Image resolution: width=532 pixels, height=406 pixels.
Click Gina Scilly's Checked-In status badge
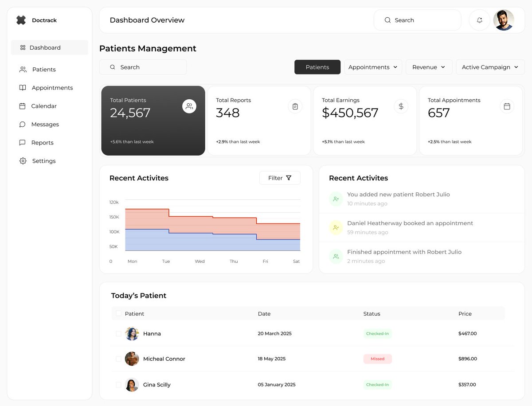click(x=378, y=385)
